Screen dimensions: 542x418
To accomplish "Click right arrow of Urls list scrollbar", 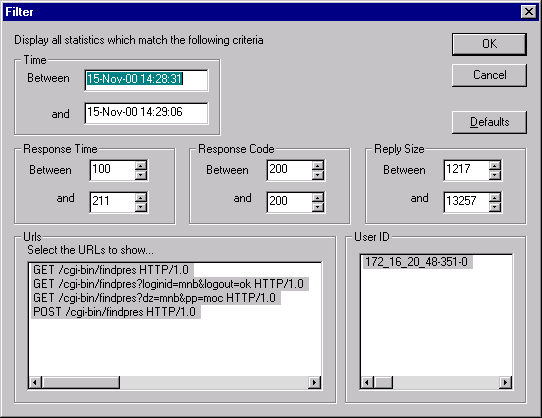I will tap(314, 382).
